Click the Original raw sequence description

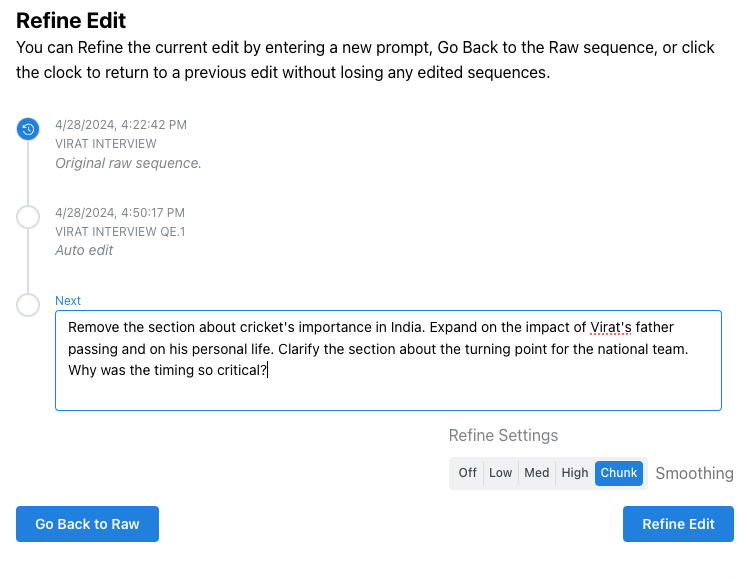[x=128, y=163]
